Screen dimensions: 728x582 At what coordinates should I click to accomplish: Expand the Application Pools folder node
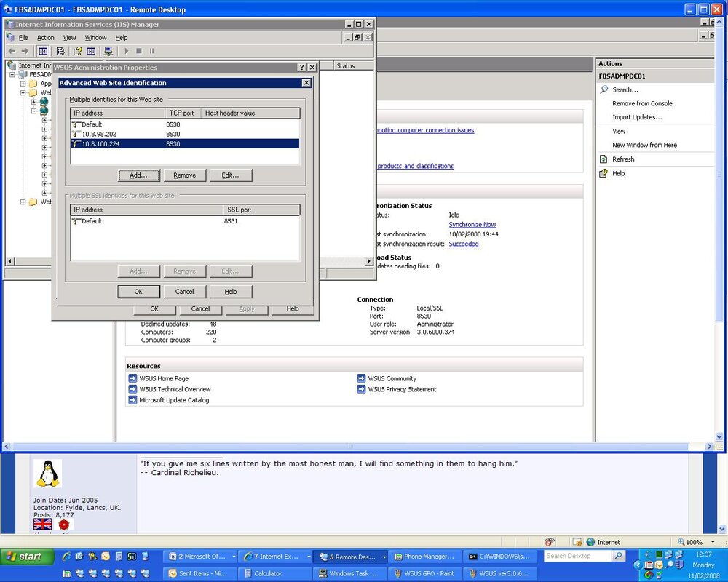coord(23,84)
